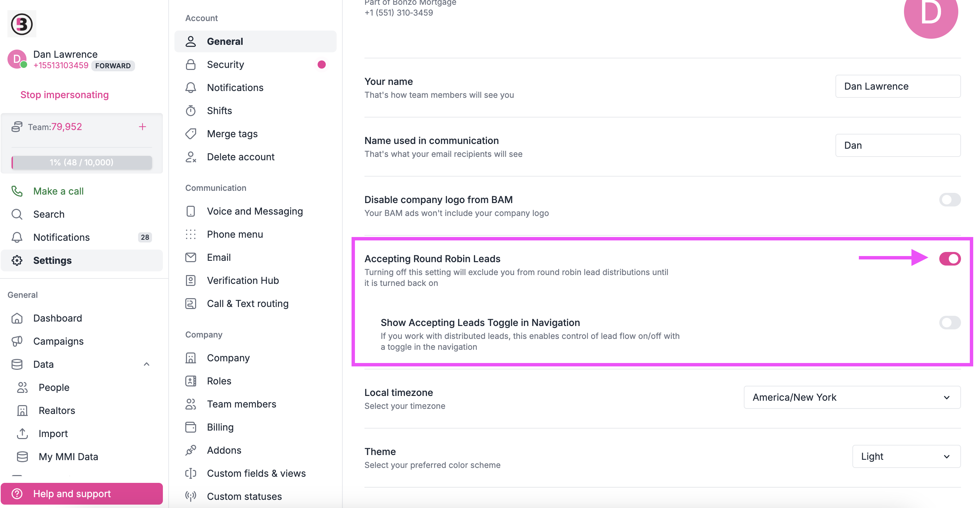The width and height of the screenshot is (980, 508).
Task: Click the Realtors building icon
Action: (x=22, y=411)
